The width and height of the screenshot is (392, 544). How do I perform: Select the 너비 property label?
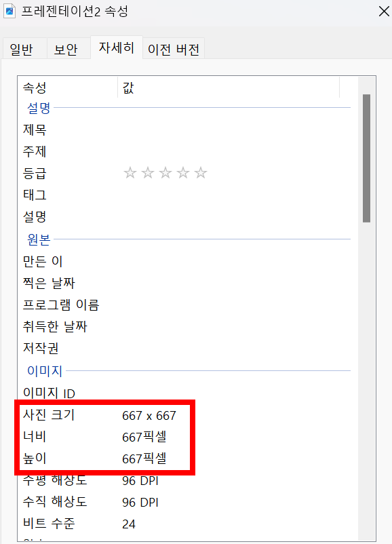pos(35,437)
